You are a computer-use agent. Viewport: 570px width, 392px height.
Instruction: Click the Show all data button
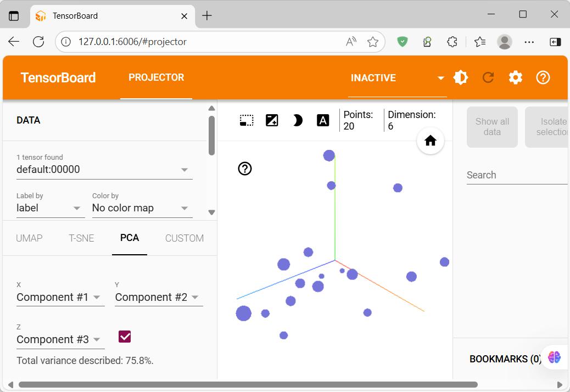pos(492,127)
